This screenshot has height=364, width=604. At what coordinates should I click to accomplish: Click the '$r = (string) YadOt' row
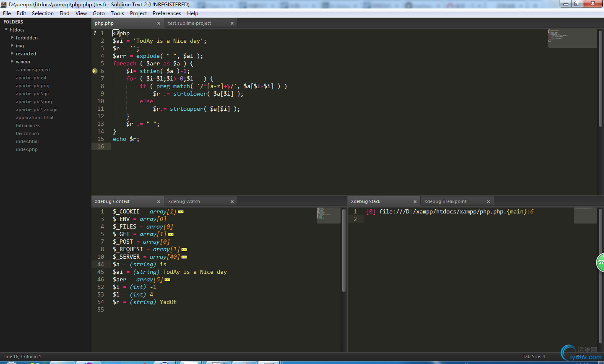(145, 302)
